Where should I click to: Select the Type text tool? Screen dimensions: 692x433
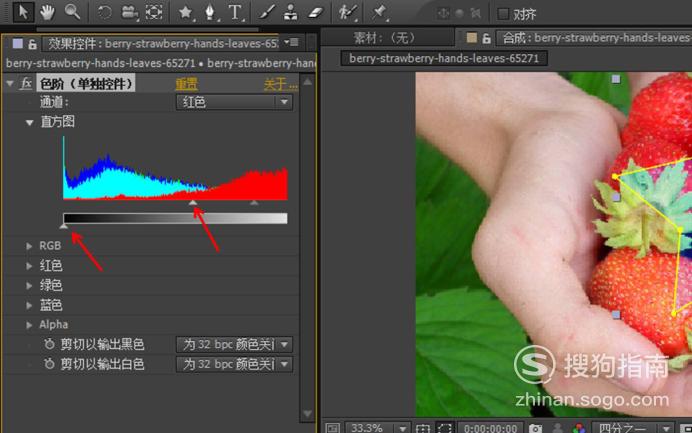point(235,12)
